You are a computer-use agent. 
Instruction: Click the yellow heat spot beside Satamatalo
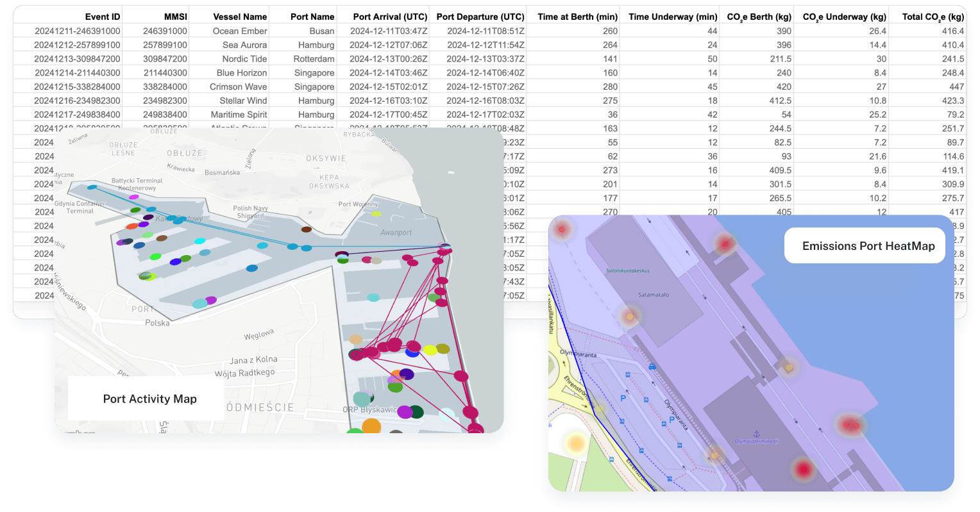(630, 316)
